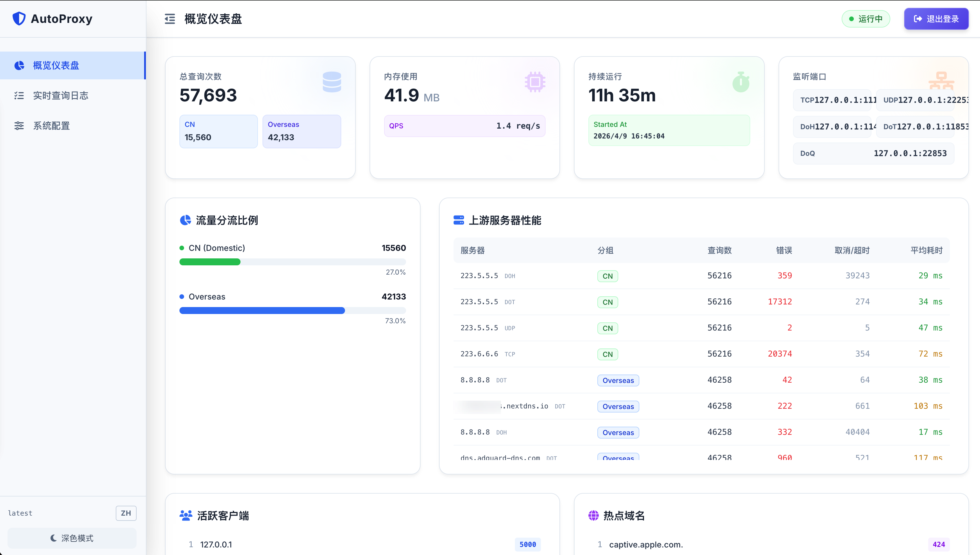Click the 223.5.5.5 DOH server row
The width and height of the screenshot is (980, 555).
[701, 275]
